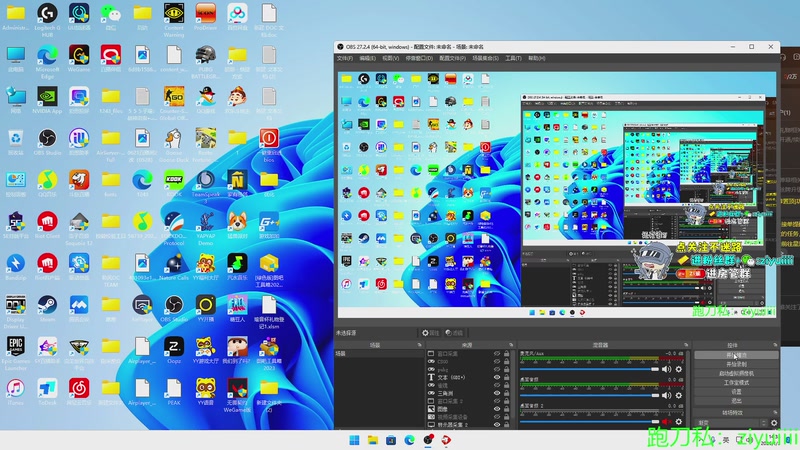Undock the 场景 scenes panel icon

pyautogui.click(x=419, y=345)
